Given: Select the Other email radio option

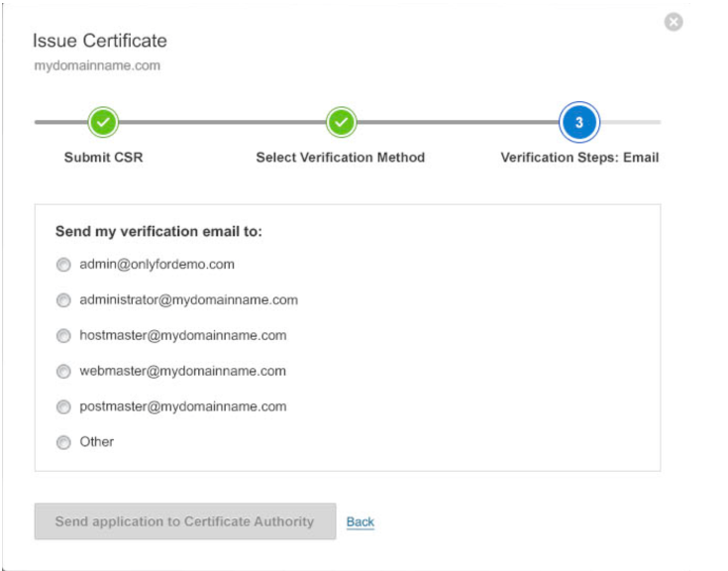Looking at the screenshot, I should click(63, 442).
